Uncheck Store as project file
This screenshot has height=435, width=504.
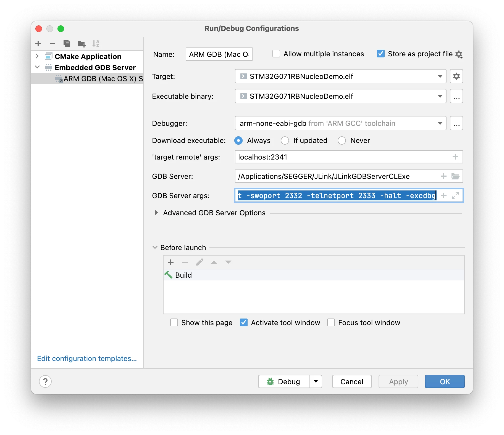[380, 54]
